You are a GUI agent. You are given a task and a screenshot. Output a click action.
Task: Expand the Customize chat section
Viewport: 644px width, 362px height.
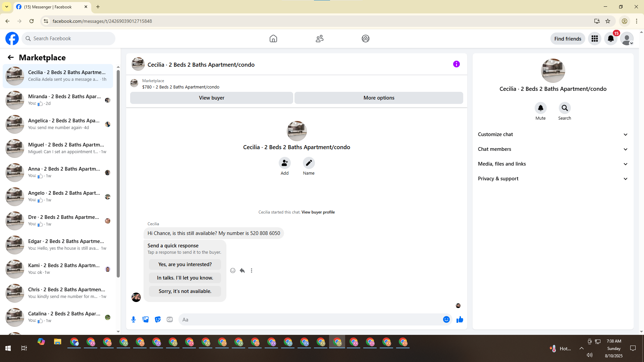click(553, 134)
